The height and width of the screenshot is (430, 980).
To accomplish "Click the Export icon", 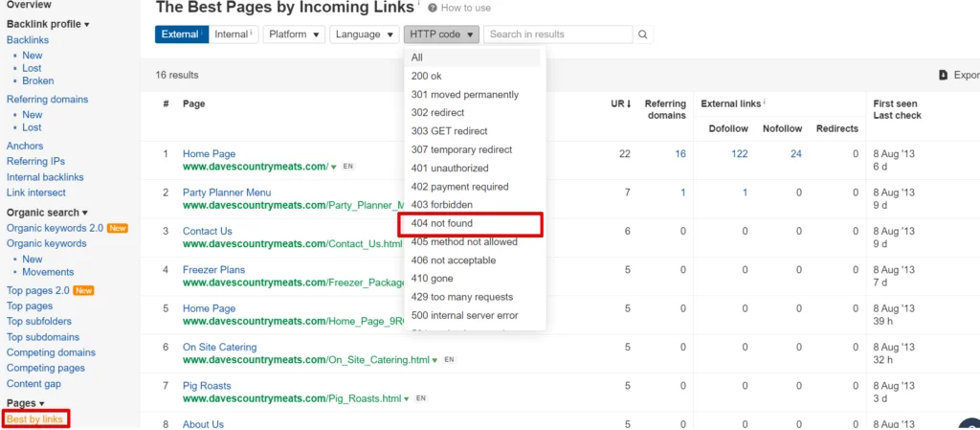I will pos(944,75).
